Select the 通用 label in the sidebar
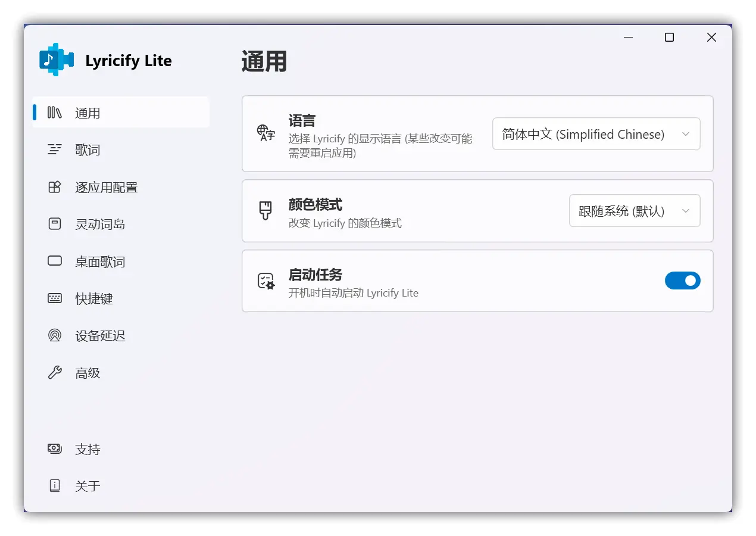 click(x=88, y=113)
